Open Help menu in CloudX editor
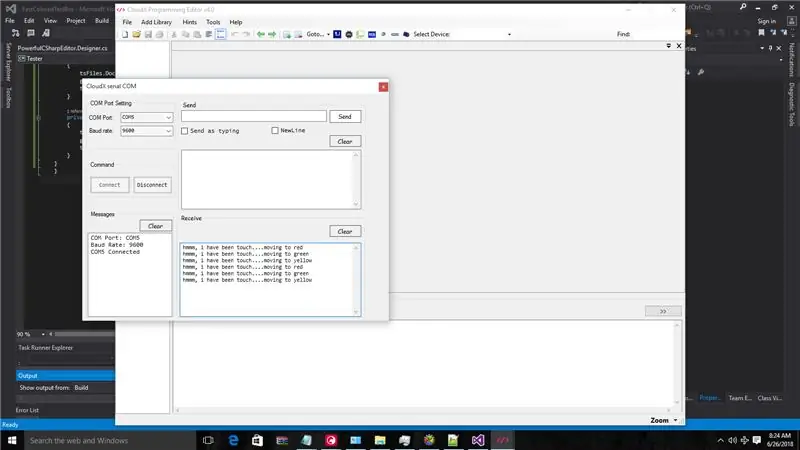800x450 pixels. click(x=236, y=22)
